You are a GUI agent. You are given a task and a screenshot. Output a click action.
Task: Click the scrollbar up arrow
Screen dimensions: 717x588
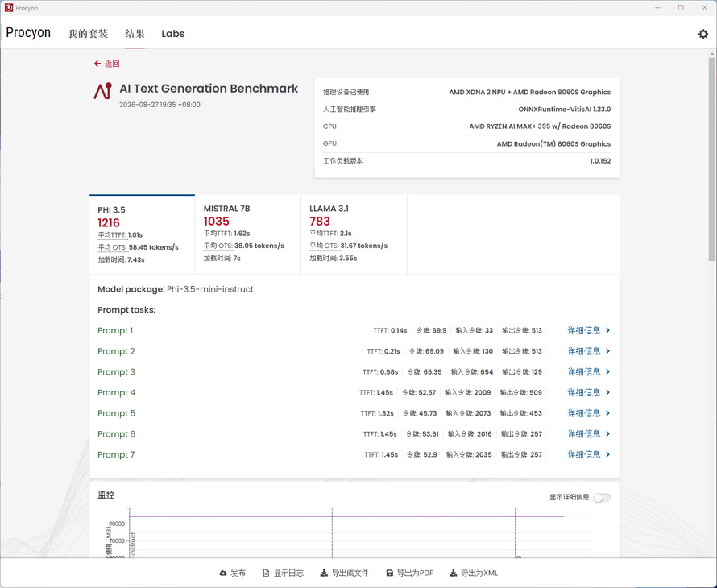[712, 53]
